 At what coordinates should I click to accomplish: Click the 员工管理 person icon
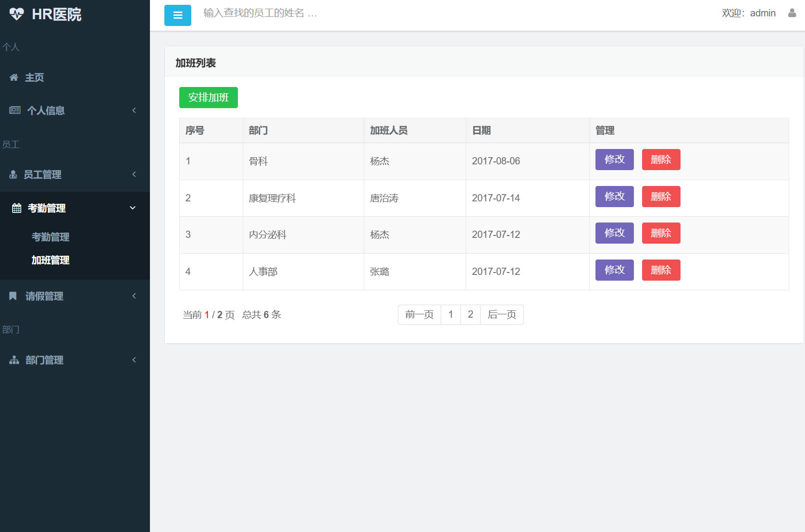(13, 174)
